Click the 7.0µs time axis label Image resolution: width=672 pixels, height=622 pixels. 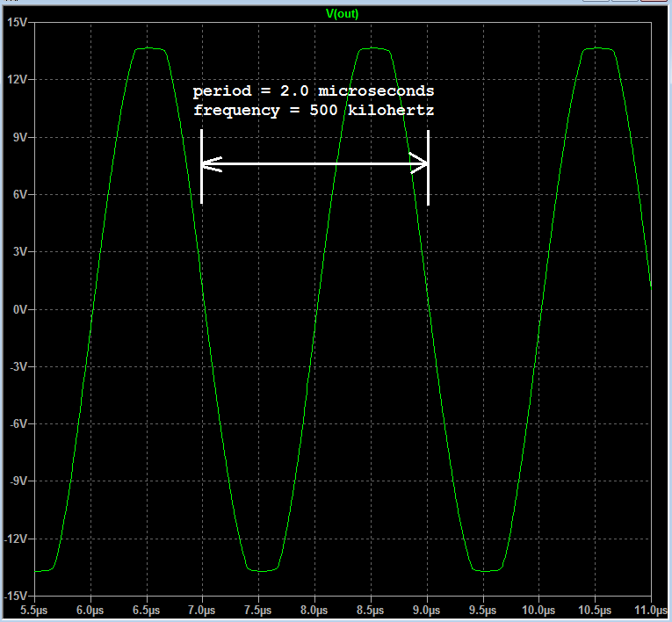pyautogui.click(x=202, y=611)
